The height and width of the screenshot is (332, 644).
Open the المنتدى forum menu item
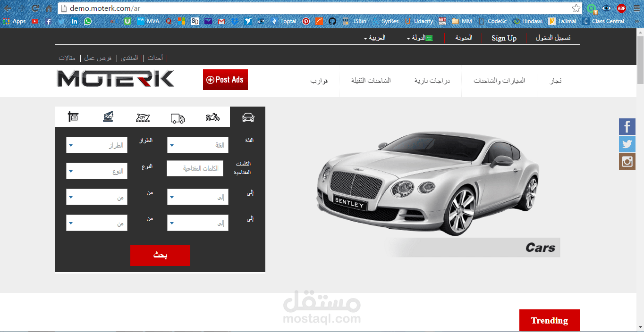(x=129, y=58)
